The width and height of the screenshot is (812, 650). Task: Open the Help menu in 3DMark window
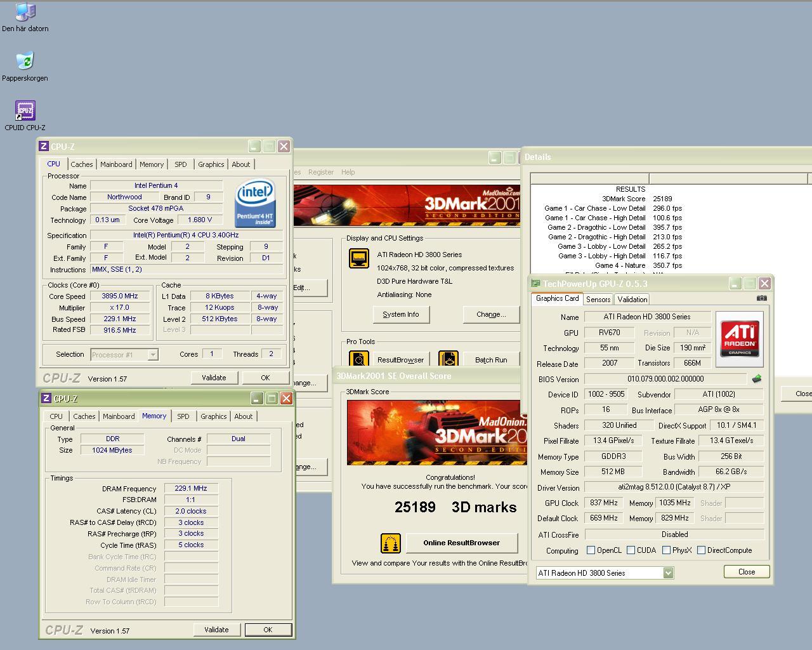coord(348,172)
